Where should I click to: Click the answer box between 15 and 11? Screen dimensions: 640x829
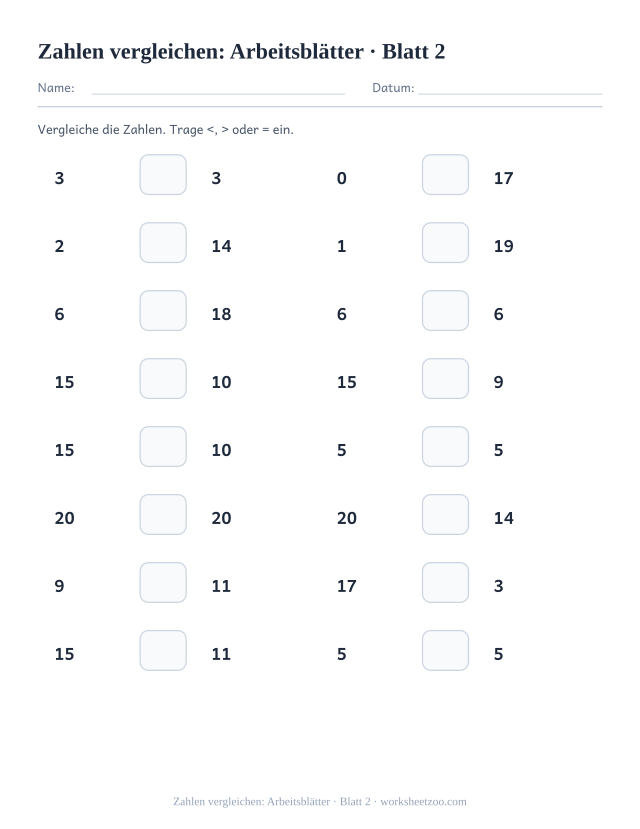point(163,650)
